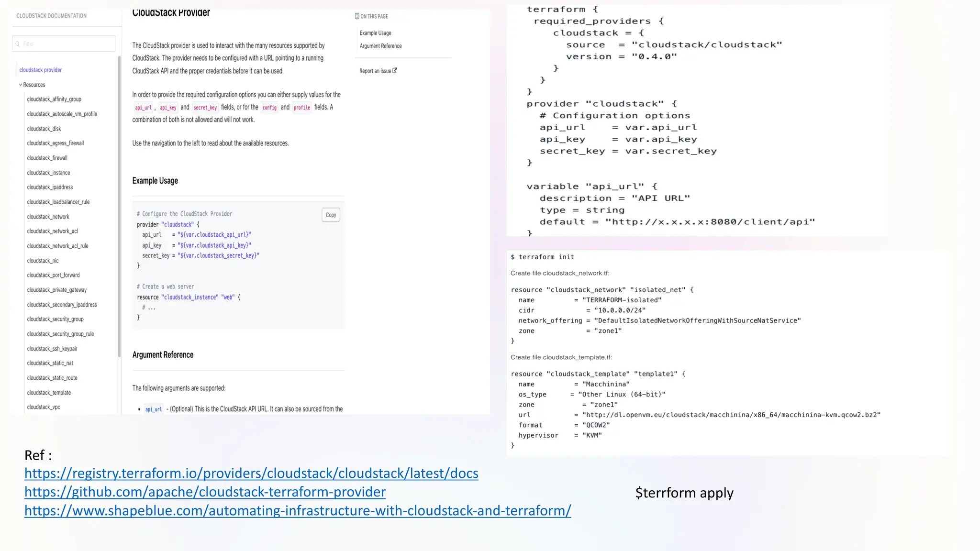Click the search magnifier icon in filter box
The width and height of the screenshot is (980, 551).
[x=18, y=44]
